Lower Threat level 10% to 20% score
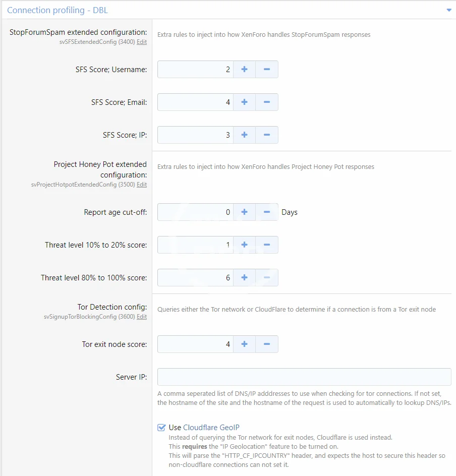Screen dimensions: 456x476 (267, 245)
